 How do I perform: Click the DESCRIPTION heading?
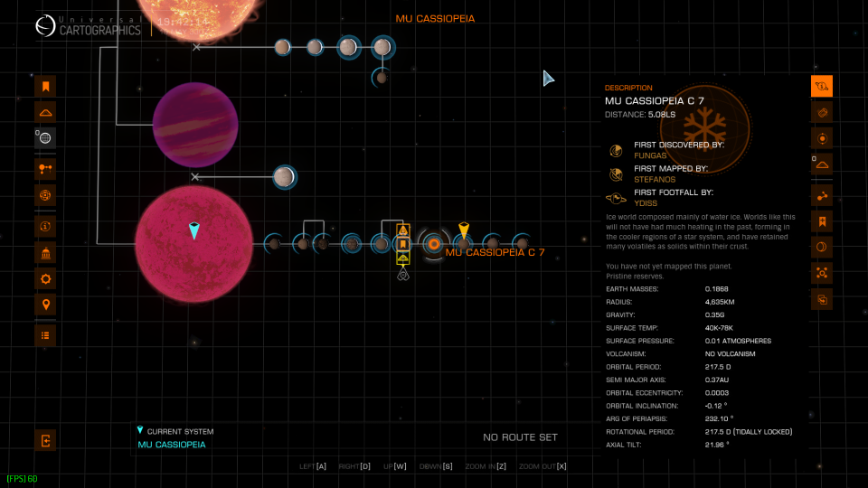[628, 88]
